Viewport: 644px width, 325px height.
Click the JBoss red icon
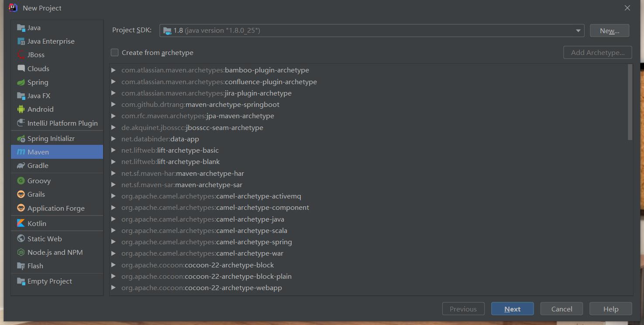coord(21,55)
